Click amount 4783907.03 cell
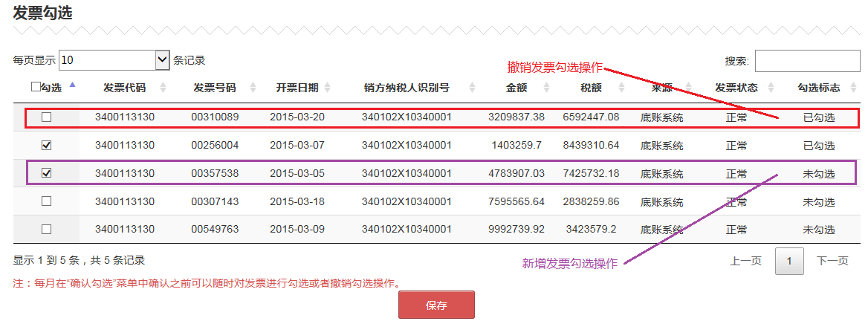The height and width of the screenshot is (321, 868). [516, 173]
